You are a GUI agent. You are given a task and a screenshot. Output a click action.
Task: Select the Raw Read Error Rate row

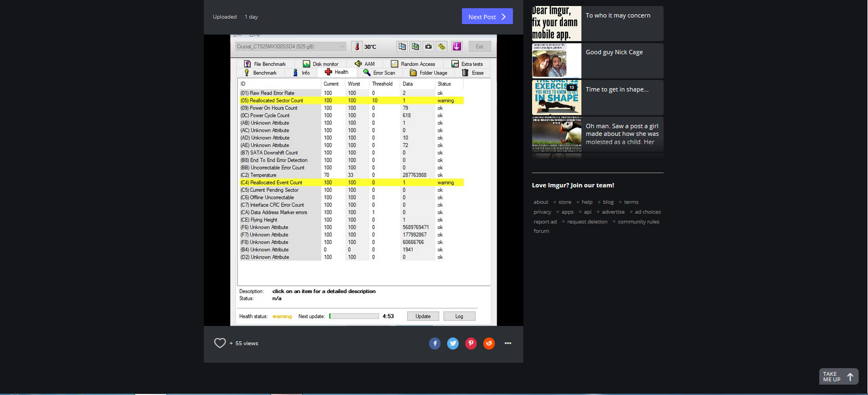(351, 93)
